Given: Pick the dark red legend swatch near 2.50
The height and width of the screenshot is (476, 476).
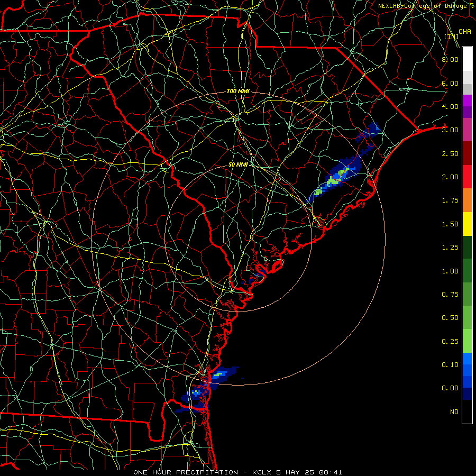Looking at the screenshot, I should [467, 153].
